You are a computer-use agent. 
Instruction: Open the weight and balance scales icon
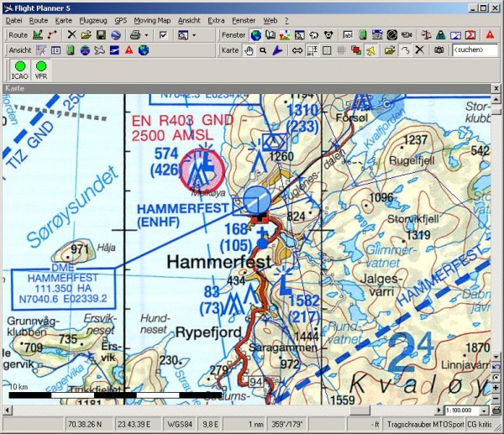tap(426, 34)
